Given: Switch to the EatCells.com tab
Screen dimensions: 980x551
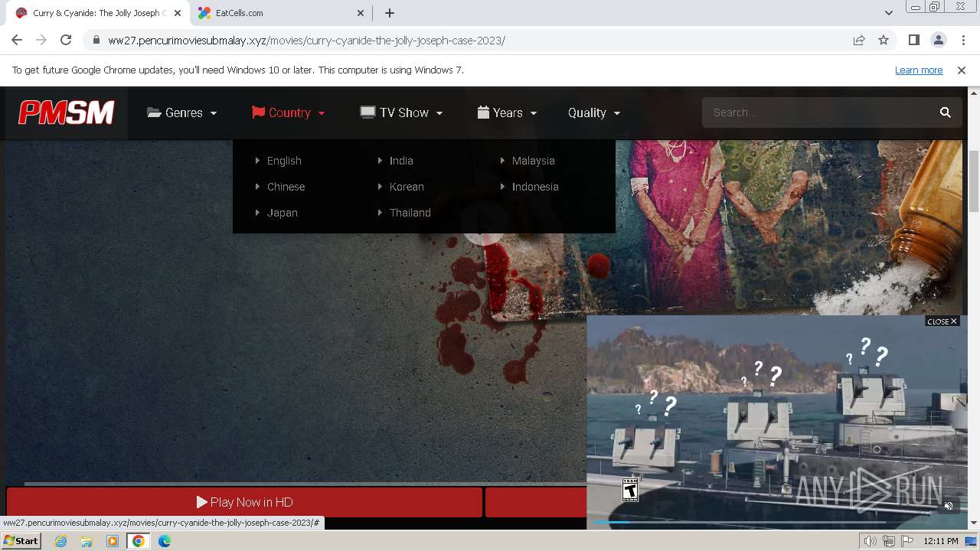Looking at the screenshot, I should tap(279, 13).
